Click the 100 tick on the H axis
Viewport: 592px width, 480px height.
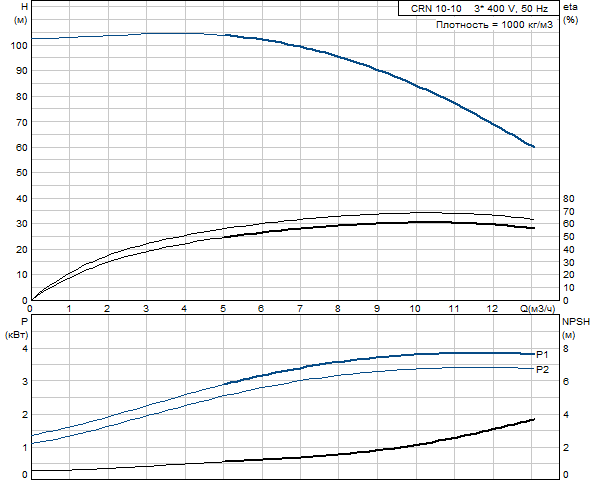[x=19, y=46]
